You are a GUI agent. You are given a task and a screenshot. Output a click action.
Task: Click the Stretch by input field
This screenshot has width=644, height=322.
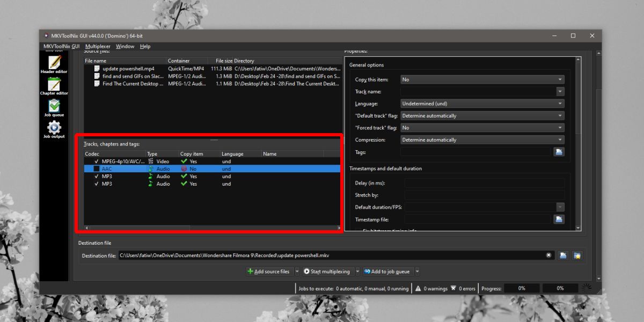tap(485, 195)
